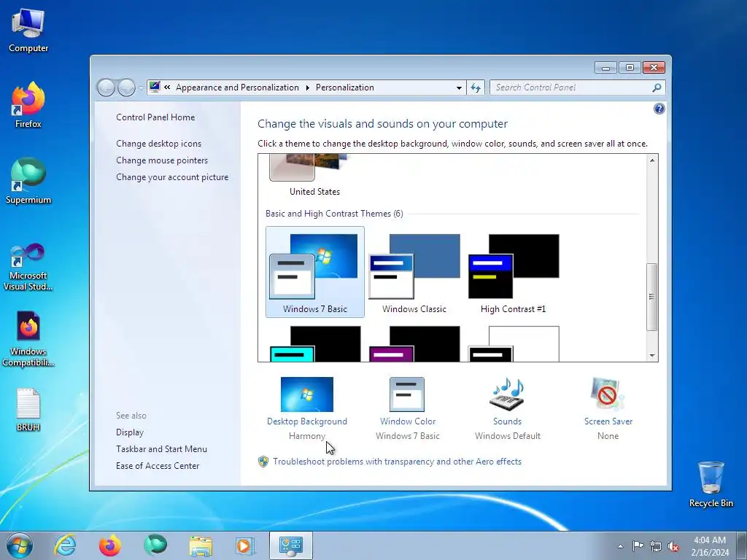
Task: Open the network tray icon
Action: [656, 546]
